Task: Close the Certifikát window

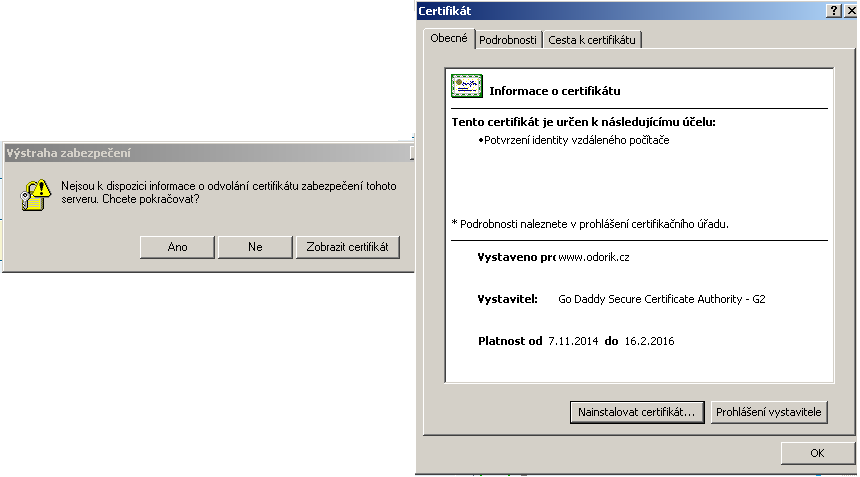Action: (x=851, y=10)
